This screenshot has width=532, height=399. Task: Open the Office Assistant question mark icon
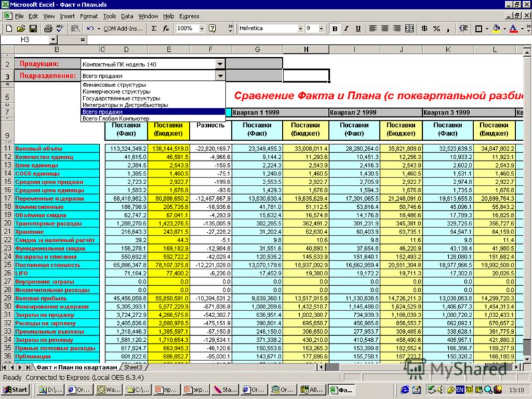(212, 29)
